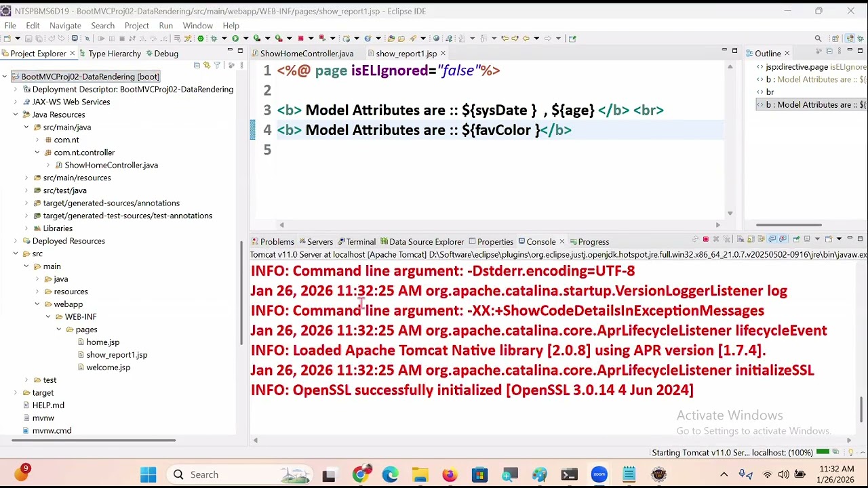Terminate the Tomcat server from the Console toolbar
The height and width of the screenshot is (488, 868).
coord(706,239)
